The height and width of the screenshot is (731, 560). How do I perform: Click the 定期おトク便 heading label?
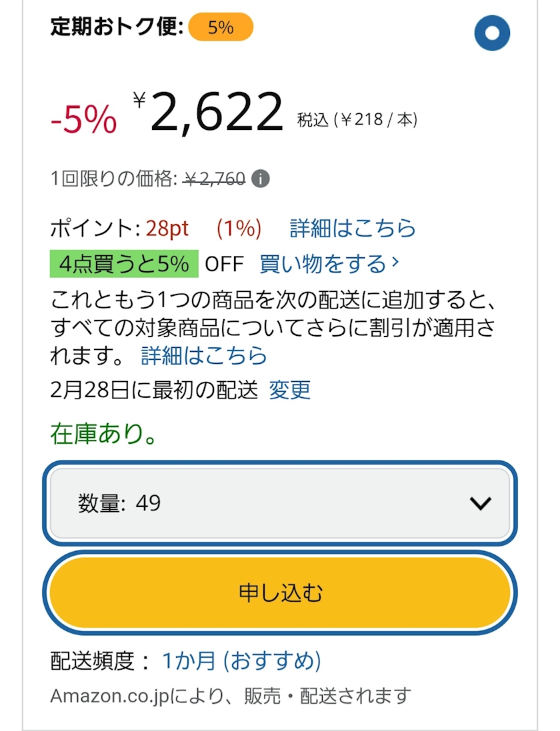pos(117,28)
